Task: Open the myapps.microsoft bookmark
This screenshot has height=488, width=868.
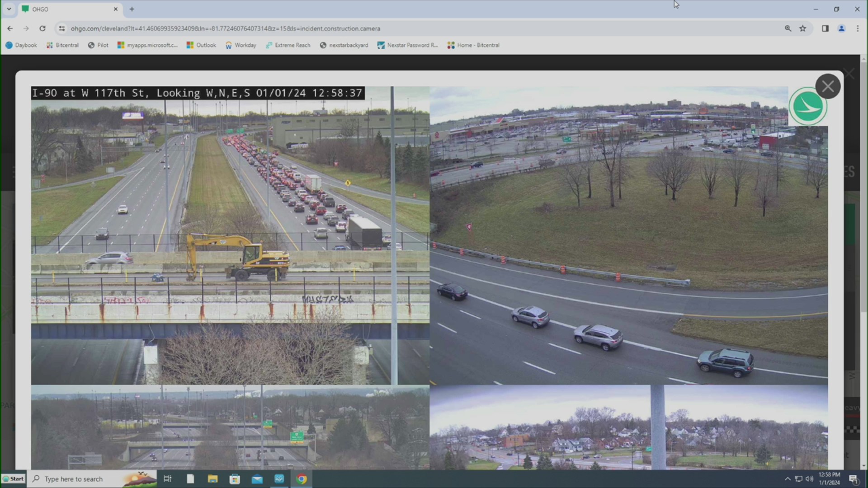Action: [147, 45]
